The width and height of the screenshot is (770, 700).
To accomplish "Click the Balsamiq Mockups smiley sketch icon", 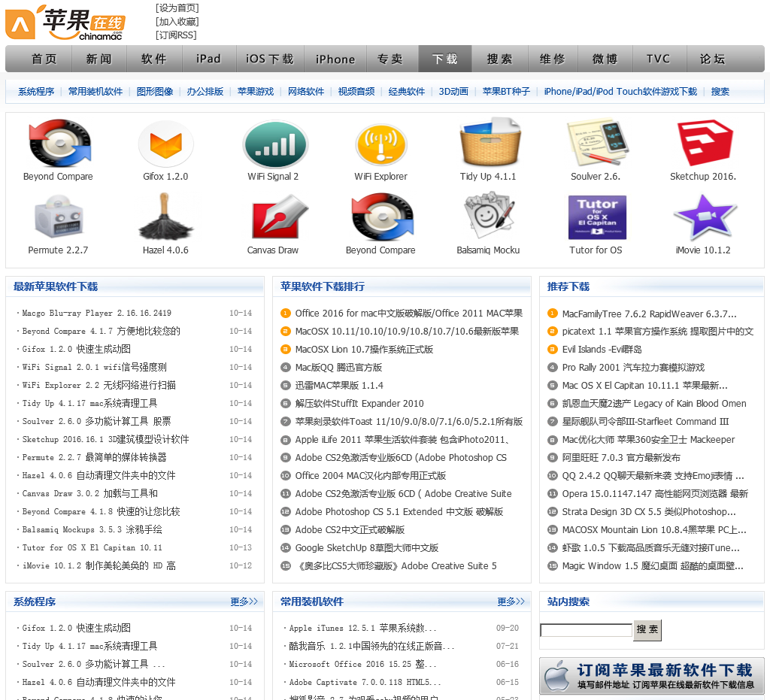I will pyautogui.click(x=489, y=217).
